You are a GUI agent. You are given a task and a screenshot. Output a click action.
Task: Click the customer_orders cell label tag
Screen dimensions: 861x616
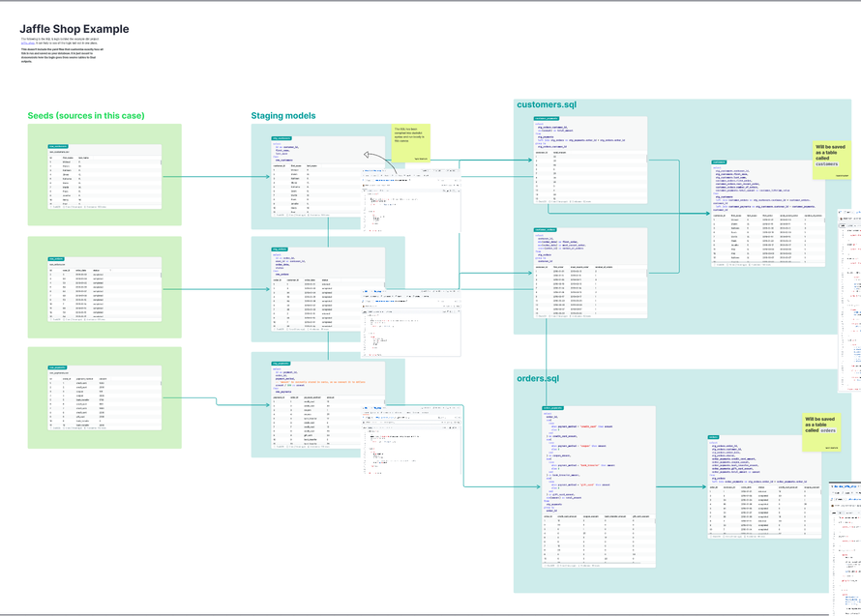pyautogui.click(x=546, y=230)
